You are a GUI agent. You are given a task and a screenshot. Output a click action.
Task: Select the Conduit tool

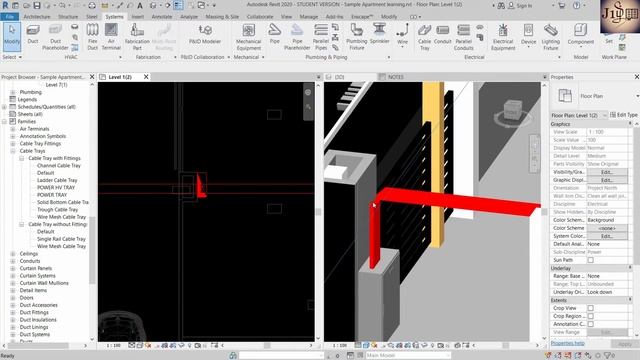(442, 34)
